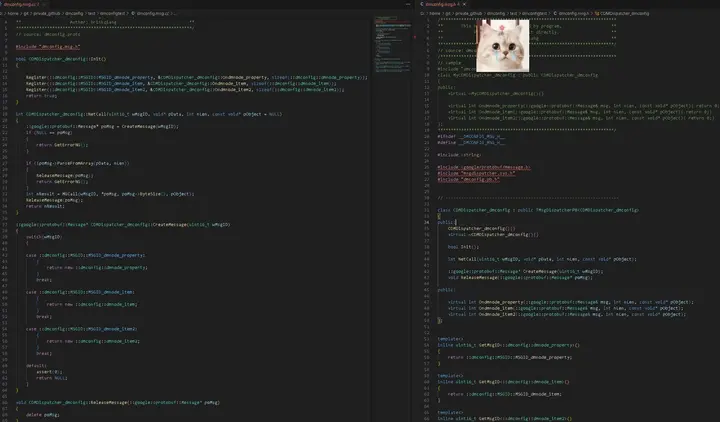Place cursor on the bool Init(); declaration
The height and width of the screenshot is (422, 720).
coord(463,247)
